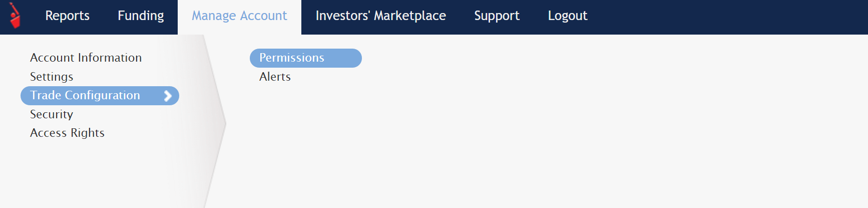Screen dimensions: 868x208
Task: Expand the Trade Configuration submenu
Action: pyautogui.click(x=100, y=96)
